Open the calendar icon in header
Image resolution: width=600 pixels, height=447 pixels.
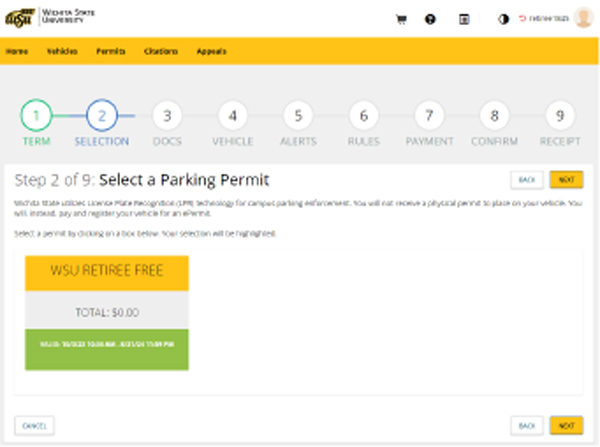(x=464, y=19)
